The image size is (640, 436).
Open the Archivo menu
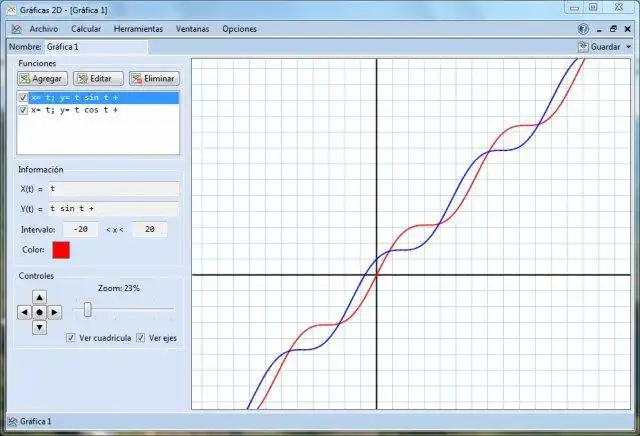tap(44, 29)
